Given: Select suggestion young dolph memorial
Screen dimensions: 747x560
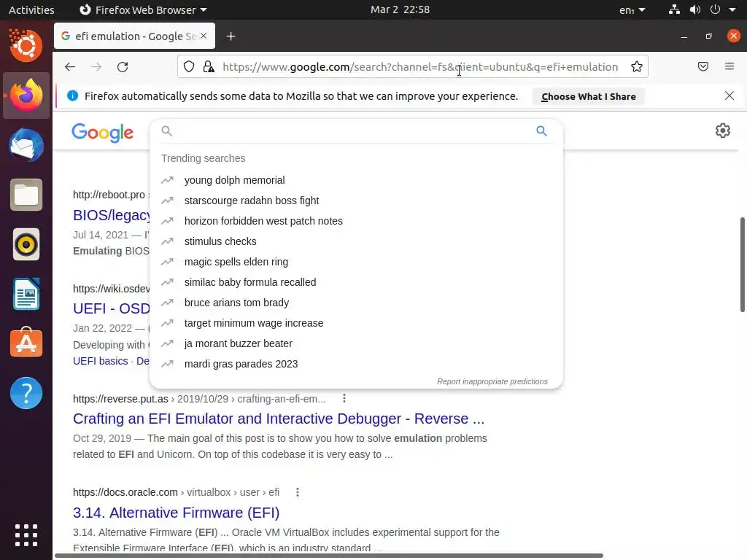Looking at the screenshot, I should 356,180.
